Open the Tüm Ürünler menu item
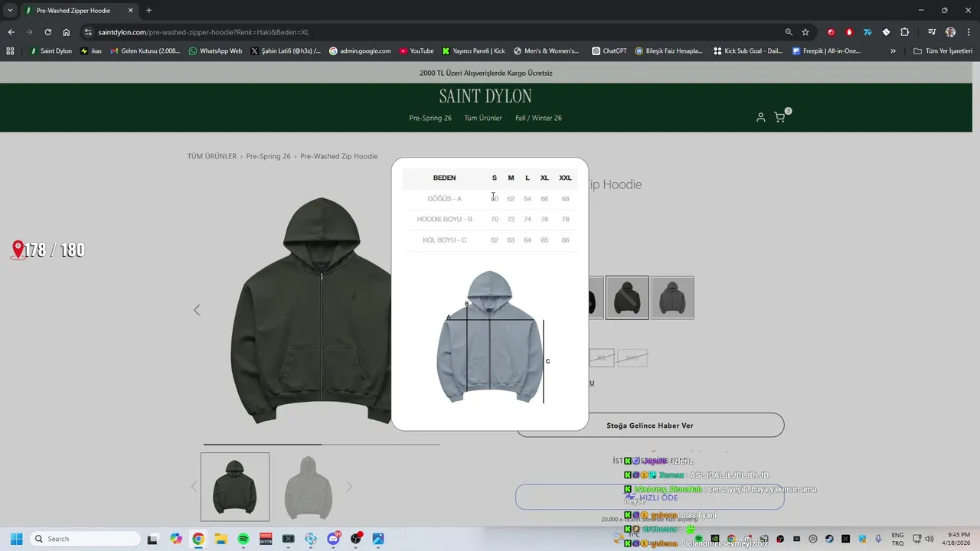Viewport: 980px width, 551px height. [483, 118]
